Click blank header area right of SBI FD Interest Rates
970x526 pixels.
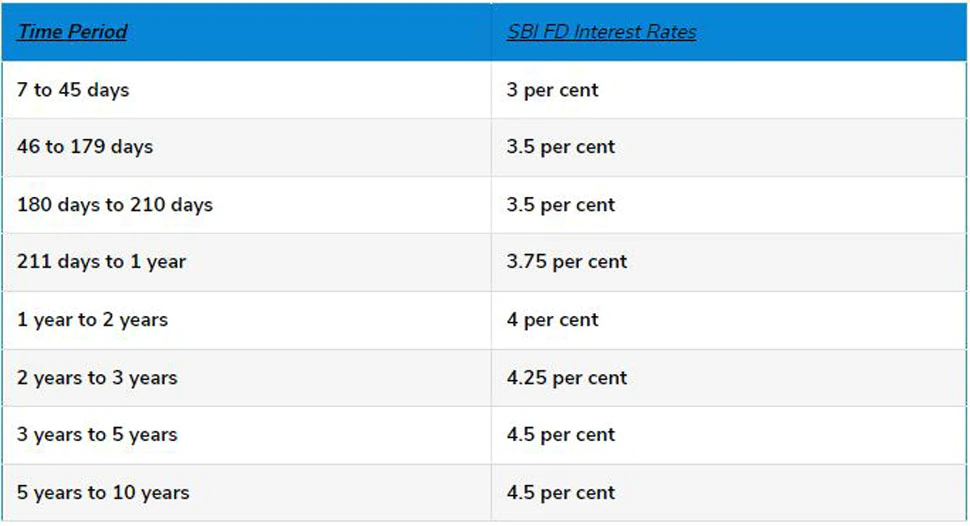point(830,32)
